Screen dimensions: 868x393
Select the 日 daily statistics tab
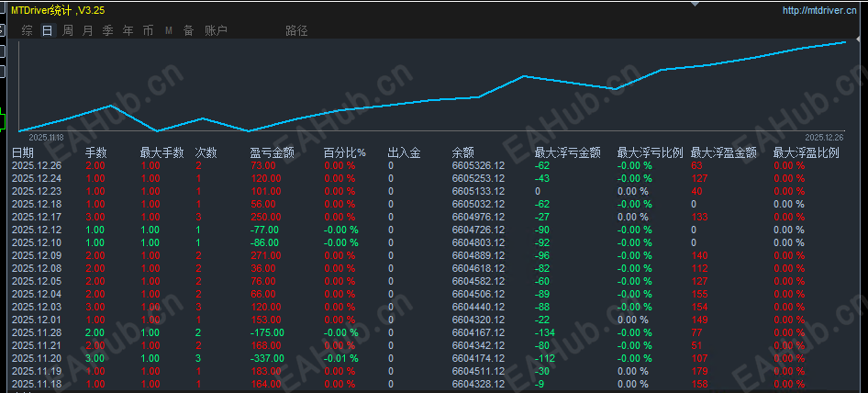pos(47,30)
